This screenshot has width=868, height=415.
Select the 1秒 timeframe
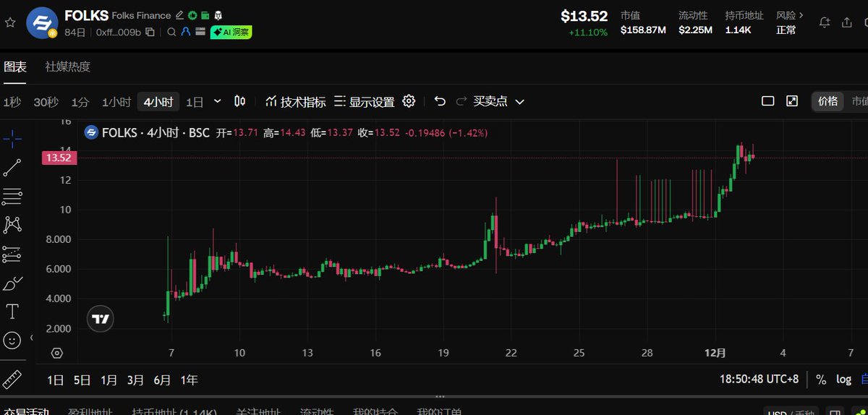click(12, 102)
